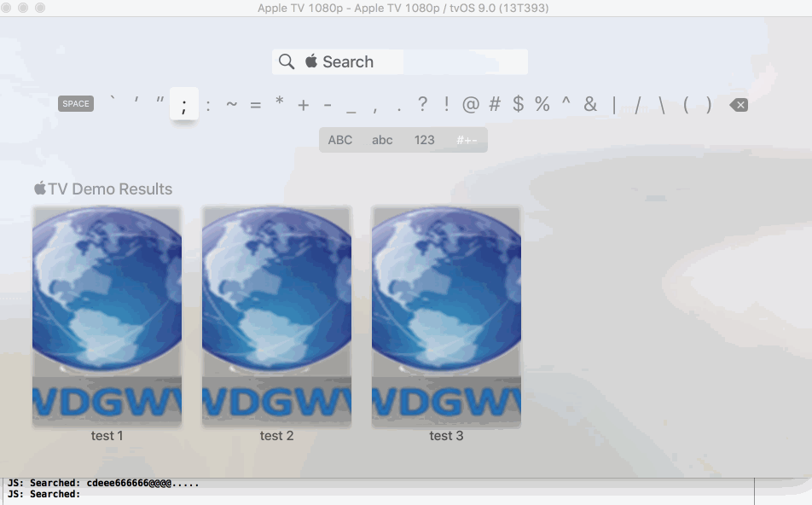Click the Apple logo in the search field
The height and width of the screenshot is (505, 812).
pos(310,61)
